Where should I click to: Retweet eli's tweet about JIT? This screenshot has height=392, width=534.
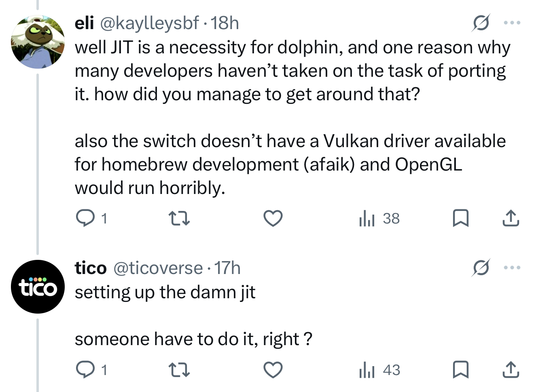[179, 219]
